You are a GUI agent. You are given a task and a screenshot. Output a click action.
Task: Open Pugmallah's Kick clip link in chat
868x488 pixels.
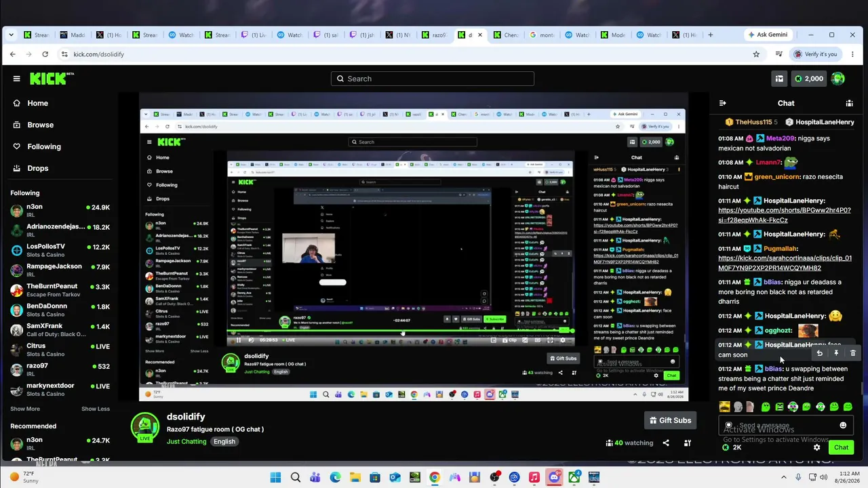coord(785,263)
